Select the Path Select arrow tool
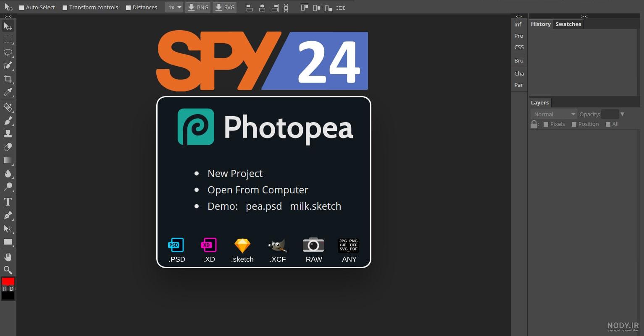 [8, 229]
